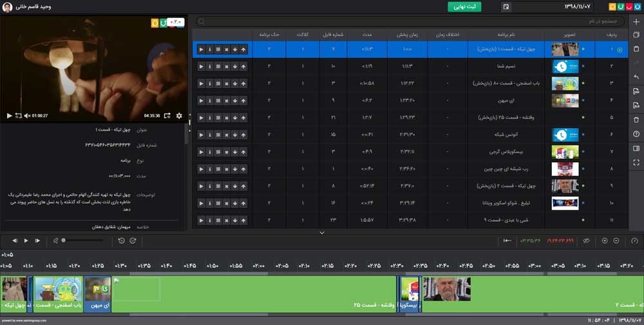Click the مدت column header
This screenshot has width=644, height=325.
point(367,35)
